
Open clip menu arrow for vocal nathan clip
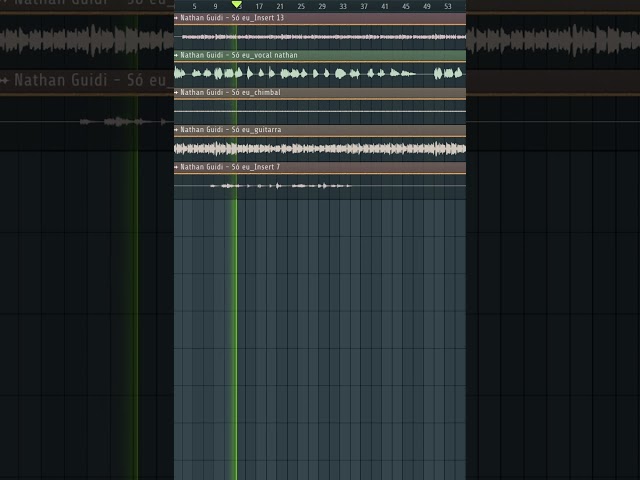(176, 55)
